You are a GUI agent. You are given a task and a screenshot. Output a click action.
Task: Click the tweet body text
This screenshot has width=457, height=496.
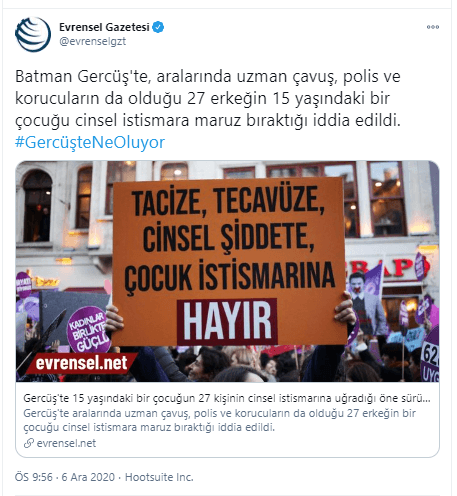(x=208, y=98)
